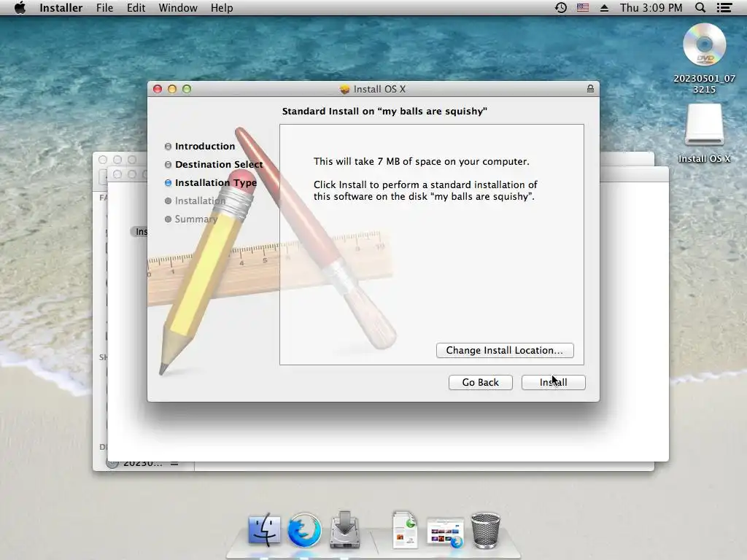Click the eject icon in menu bar

tap(604, 8)
